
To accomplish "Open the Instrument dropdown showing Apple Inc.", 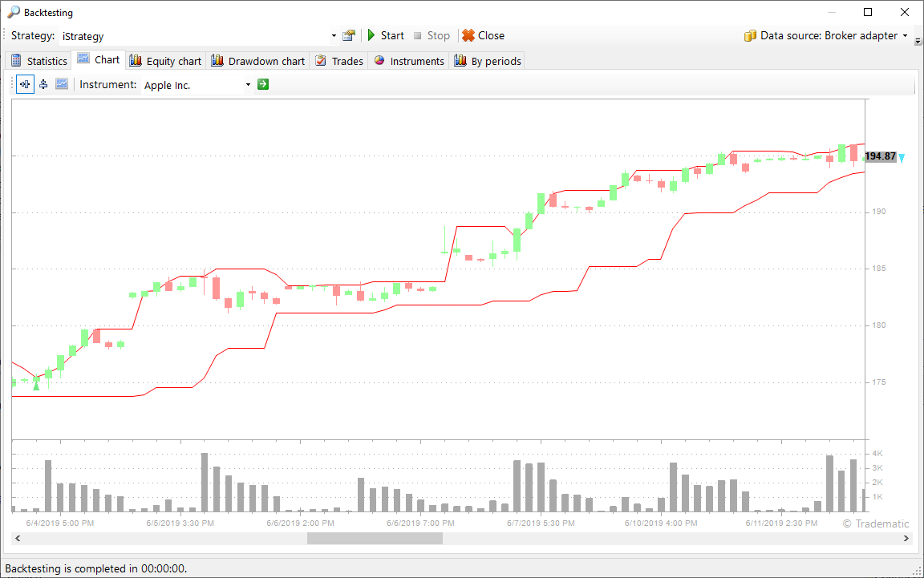I will pos(248,85).
